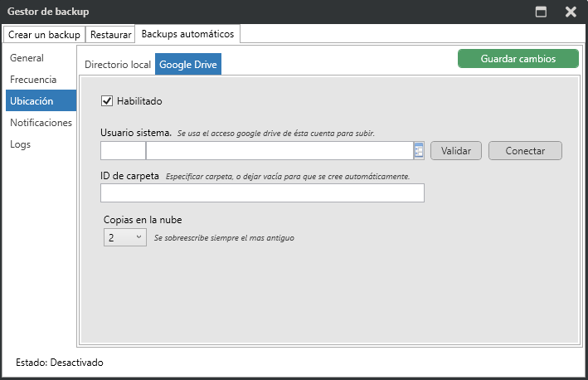The width and height of the screenshot is (588, 380).
Task: Select the Backups automáticos tab
Action: click(x=188, y=34)
